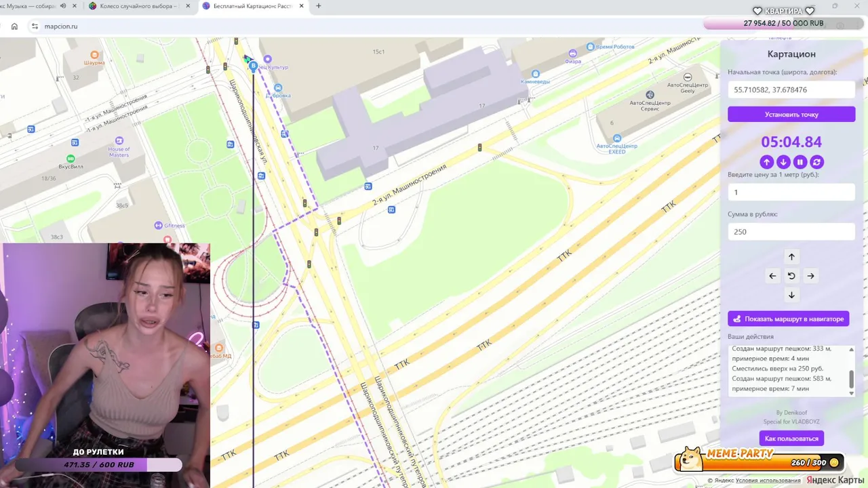This screenshot has width=868, height=488.
Task: Click the purple marker next to the Культур label
Action: tap(268, 59)
